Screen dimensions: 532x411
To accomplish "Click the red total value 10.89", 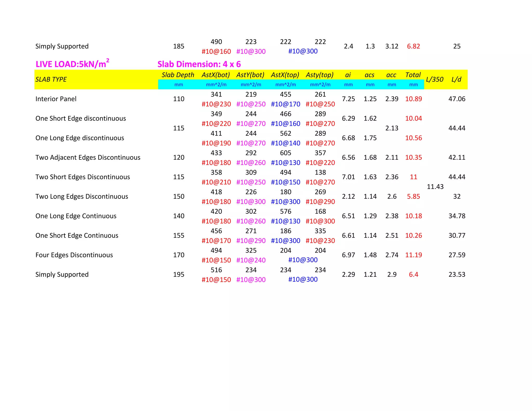I will (414, 99).
